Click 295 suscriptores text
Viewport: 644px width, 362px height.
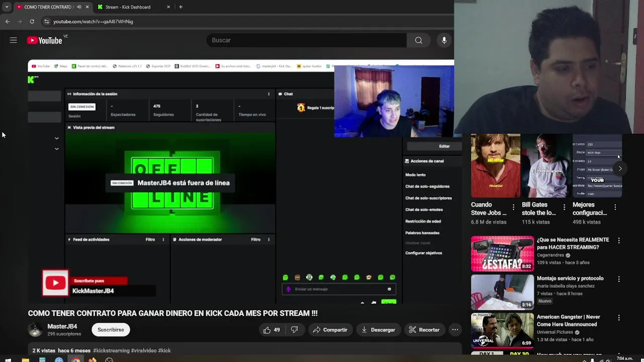click(x=64, y=334)
